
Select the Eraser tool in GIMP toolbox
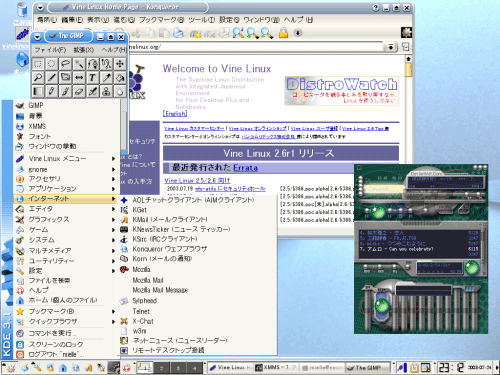point(79,91)
